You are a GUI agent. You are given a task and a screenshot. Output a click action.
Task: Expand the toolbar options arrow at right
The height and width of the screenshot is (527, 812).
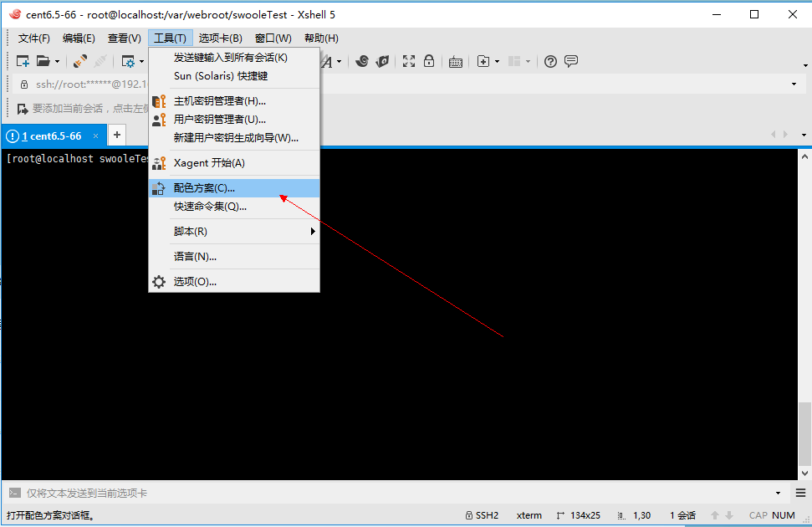pyautogui.click(x=805, y=65)
